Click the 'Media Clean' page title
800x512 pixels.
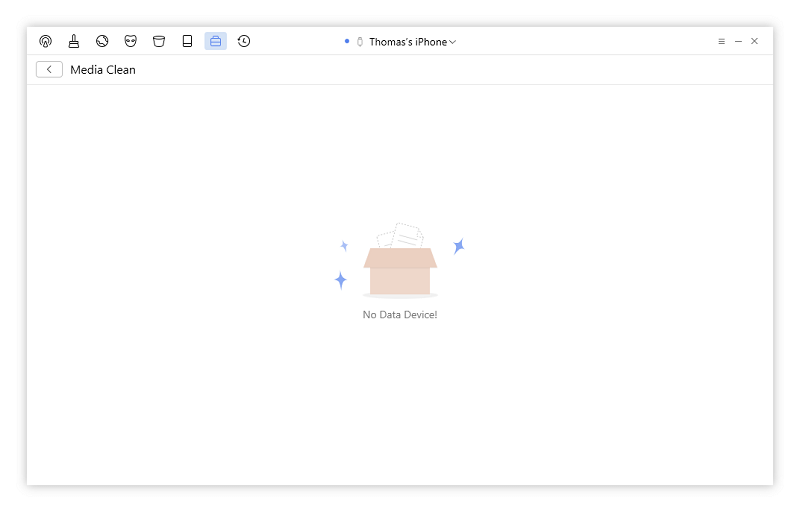(103, 70)
